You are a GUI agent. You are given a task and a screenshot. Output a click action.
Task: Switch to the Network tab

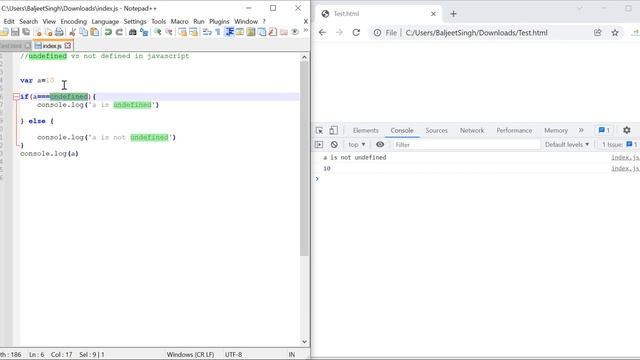click(472, 130)
